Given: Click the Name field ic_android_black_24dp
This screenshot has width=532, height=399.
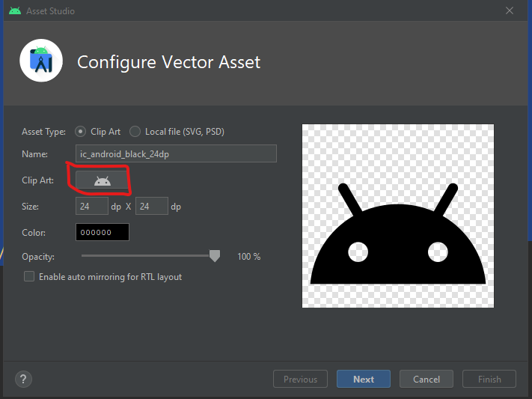Looking at the screenshot, I should point(176,153).
